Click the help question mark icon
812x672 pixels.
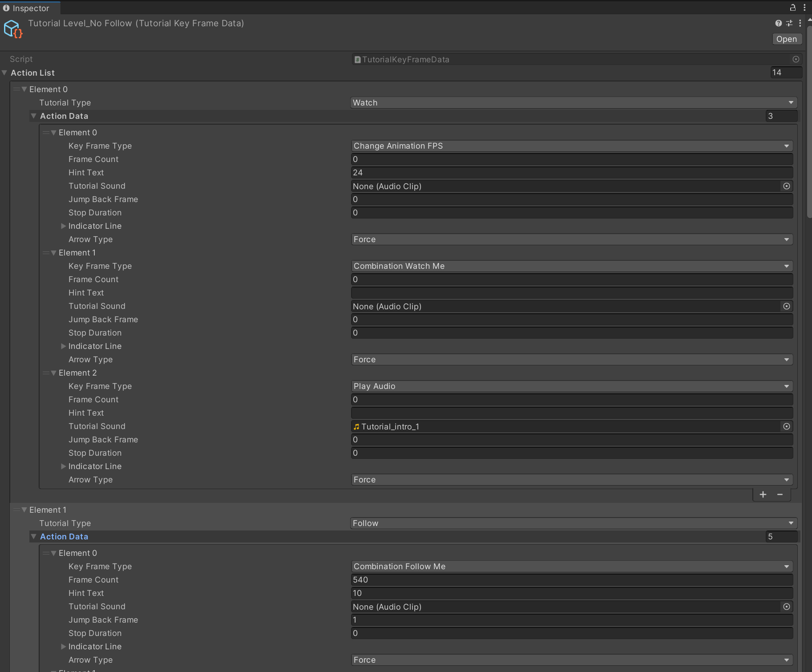[778, 23]
